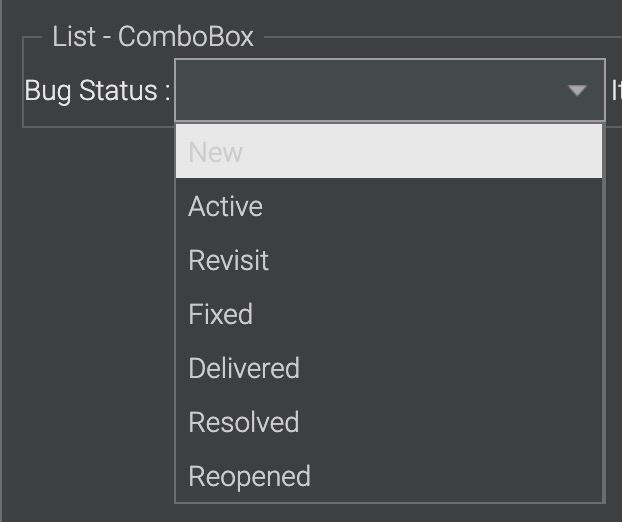
Task: Click the "List - ComboBox" group title
Action: [x=153, y=38]
